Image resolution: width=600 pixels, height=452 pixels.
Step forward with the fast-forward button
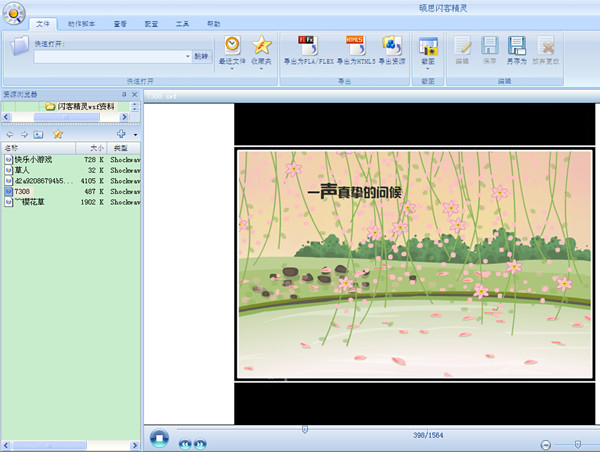[x=200, y=444]
